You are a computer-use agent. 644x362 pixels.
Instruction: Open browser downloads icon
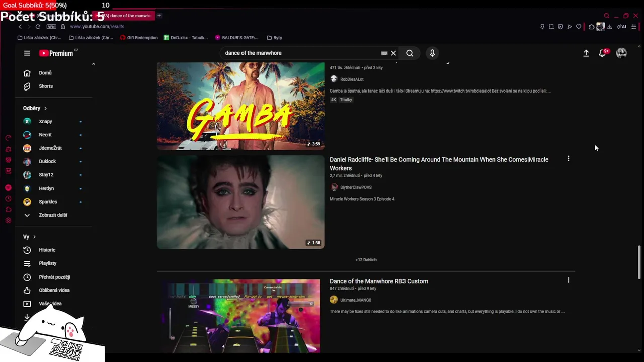coord(610,27)
